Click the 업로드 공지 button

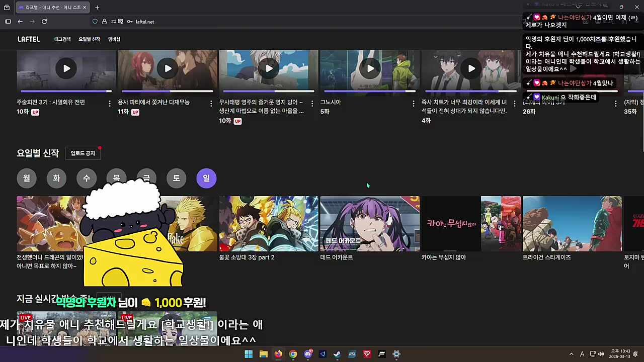82,153
